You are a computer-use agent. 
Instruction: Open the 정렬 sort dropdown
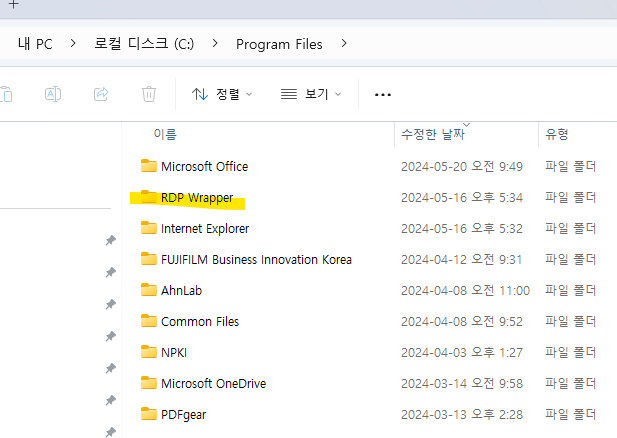point(222,94)
